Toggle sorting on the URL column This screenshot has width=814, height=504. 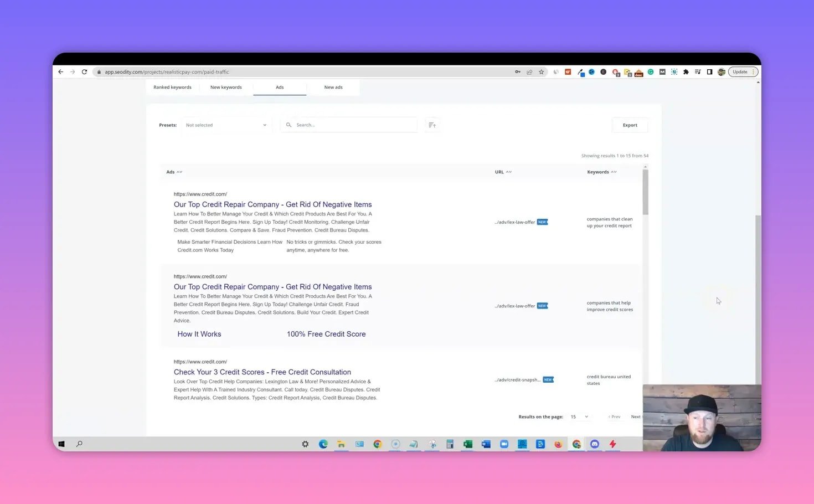(x=509, y=172)
